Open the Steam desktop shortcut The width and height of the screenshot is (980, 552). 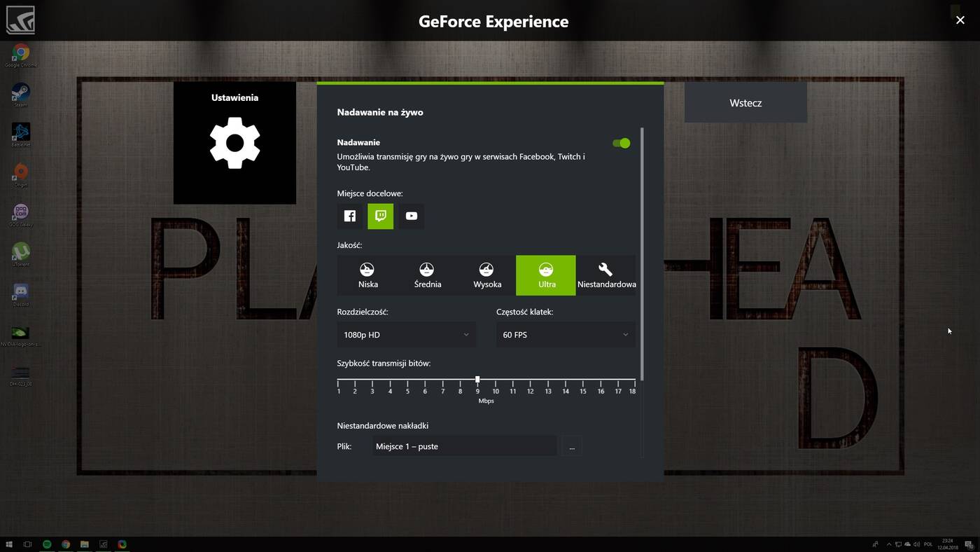(x=21, y=94)
